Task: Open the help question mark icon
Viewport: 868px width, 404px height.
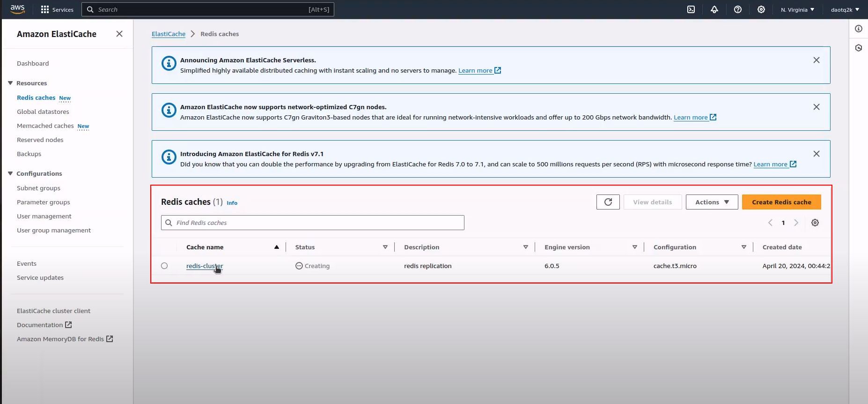Action: pos(738,9)
